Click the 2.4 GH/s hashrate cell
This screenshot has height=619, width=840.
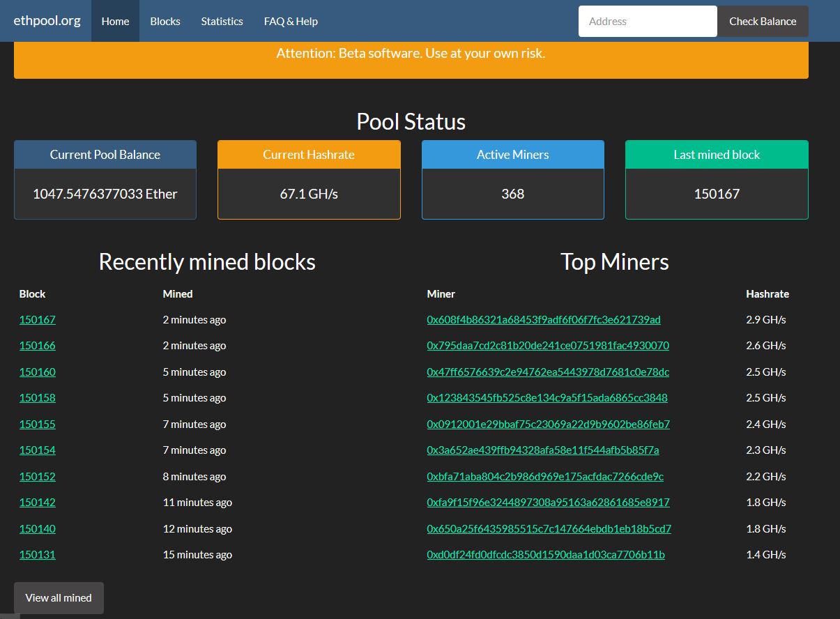coord(766,425)
